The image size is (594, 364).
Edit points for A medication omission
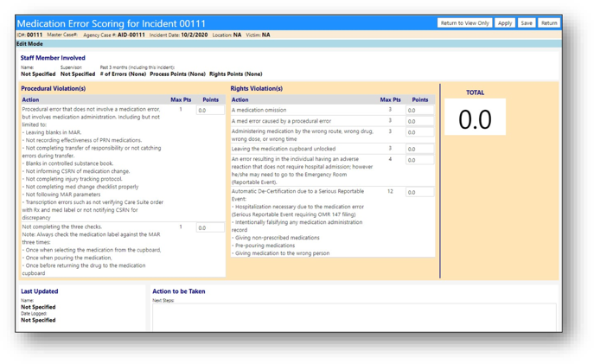click(419, 110)
